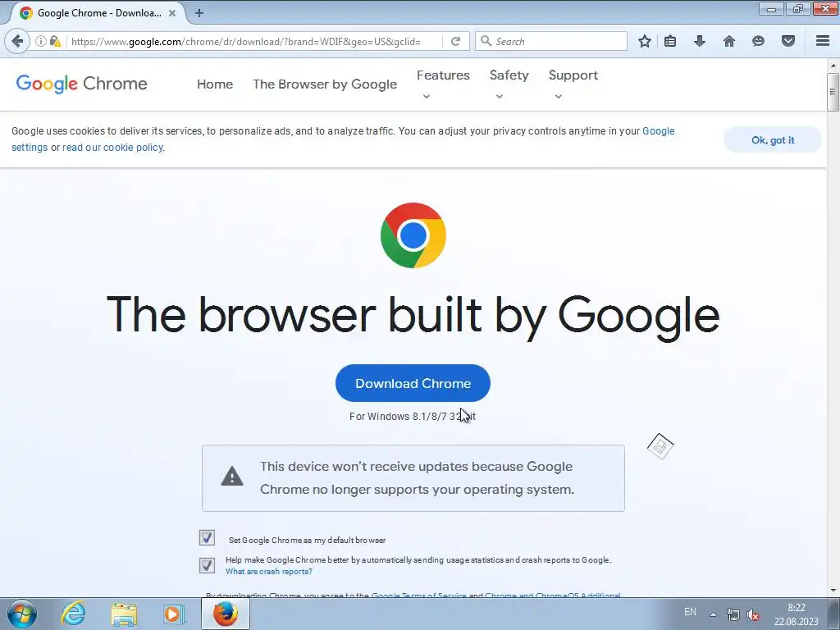Expand the Support dropdown menu
Screen dimensions: 840x630
click(x=573, y=84)
